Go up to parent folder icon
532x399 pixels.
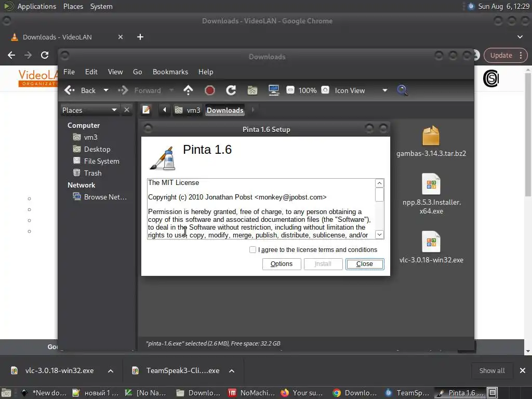[x=188, y=90]
